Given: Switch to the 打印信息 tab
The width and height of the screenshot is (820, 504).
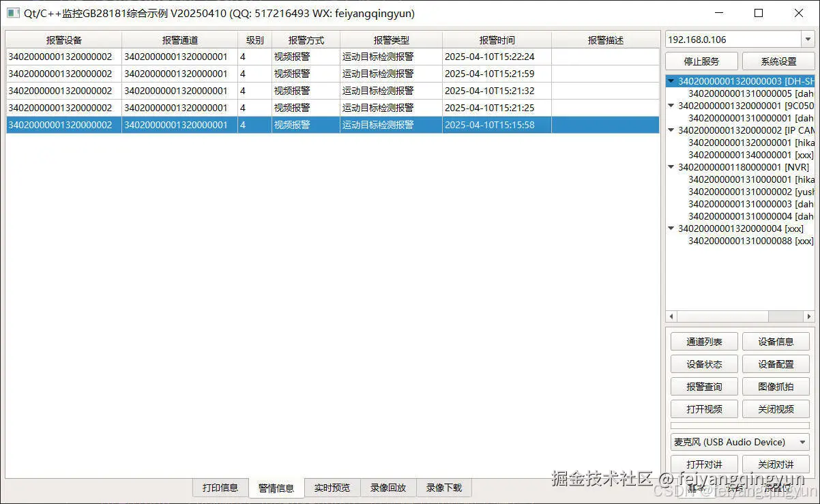Looking at the screenshot, I should (x=220, y=488).
